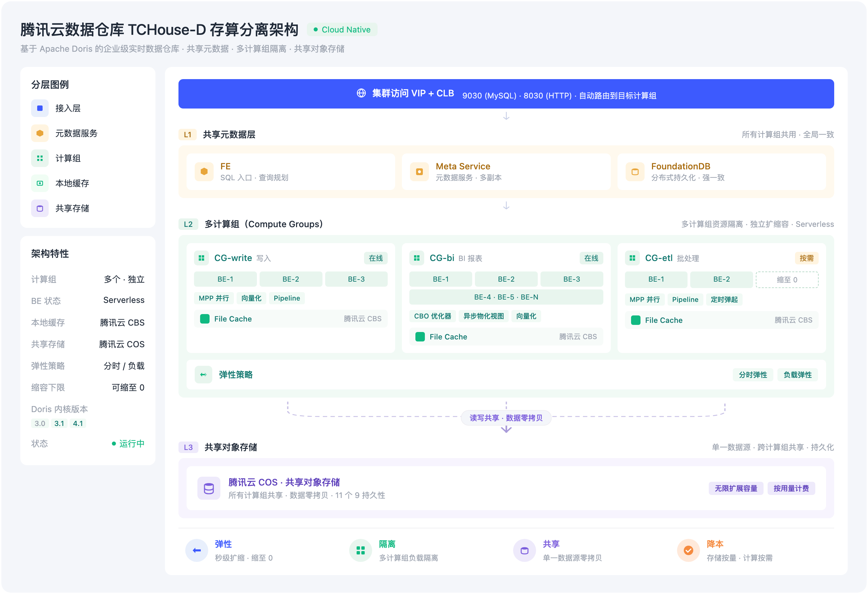Click 腾讯云 CBS label in CG-write File Cache
This screenshot has width=868, height=594.
363,319
